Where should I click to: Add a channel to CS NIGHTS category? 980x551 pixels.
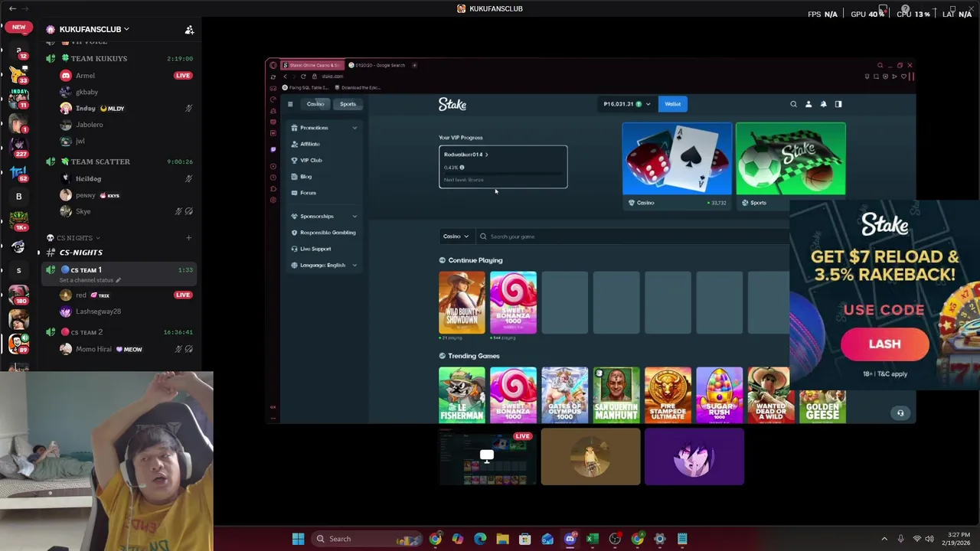tap(188, 238)
